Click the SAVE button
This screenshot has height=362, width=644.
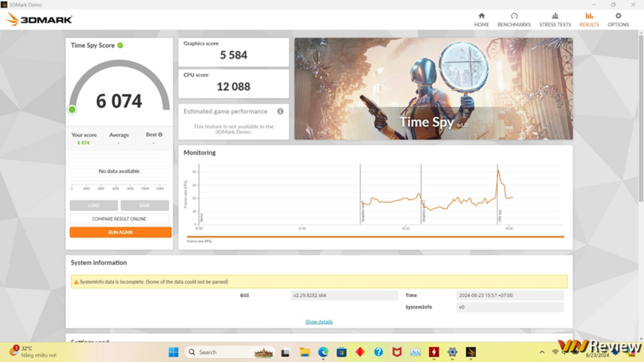coord(145,206)
